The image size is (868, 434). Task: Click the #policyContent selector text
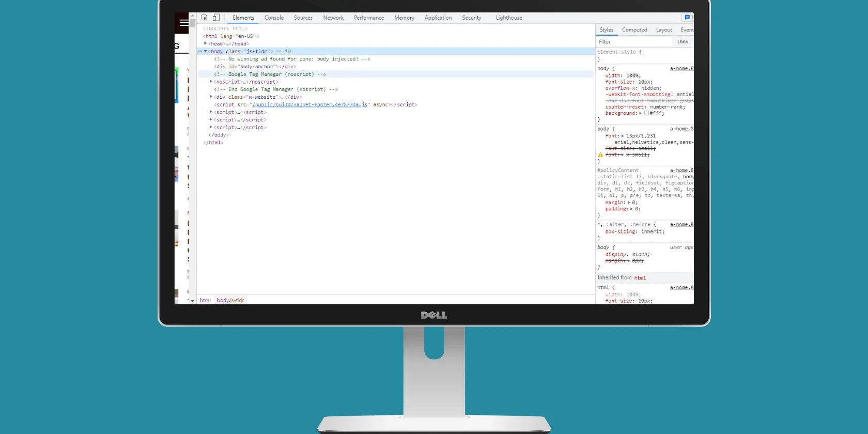coord(618,170)
